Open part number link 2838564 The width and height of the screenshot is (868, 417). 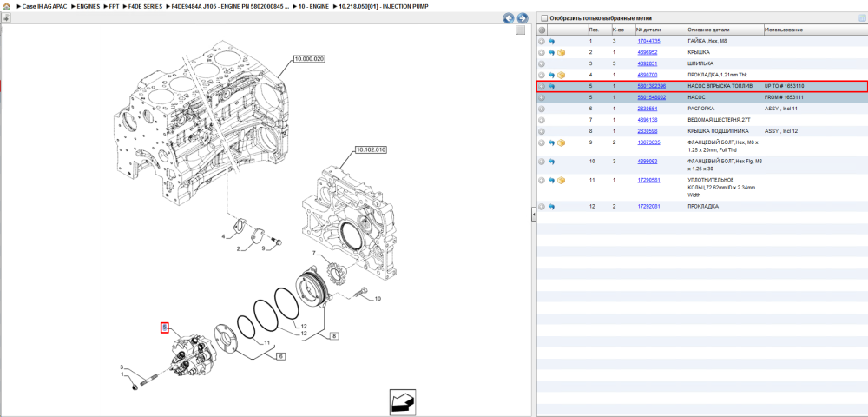pos(648,109)
